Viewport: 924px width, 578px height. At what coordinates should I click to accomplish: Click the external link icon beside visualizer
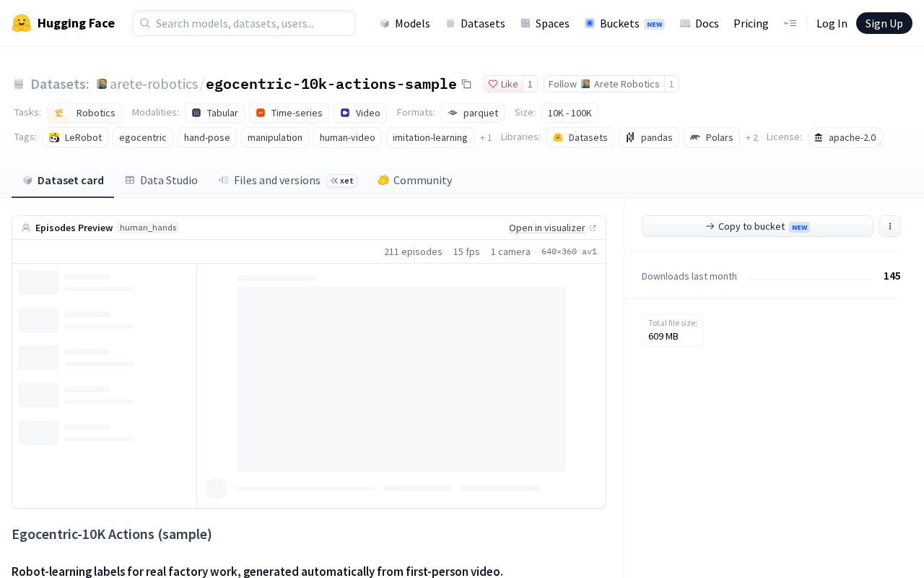coord(593,228)
